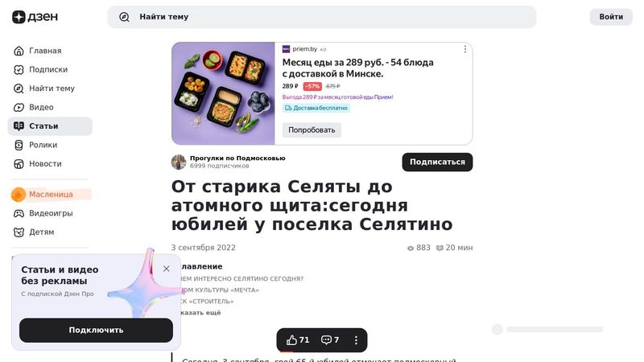This screenshot has height=362, width=644.
Task: Open Главная home section
Action: click(50, 51)
